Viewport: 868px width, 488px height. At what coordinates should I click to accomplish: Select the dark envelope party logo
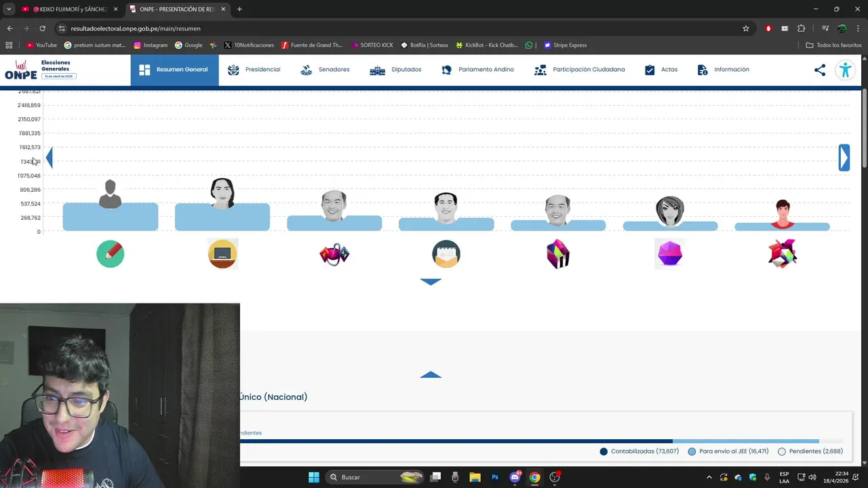[x=446, y=253]
